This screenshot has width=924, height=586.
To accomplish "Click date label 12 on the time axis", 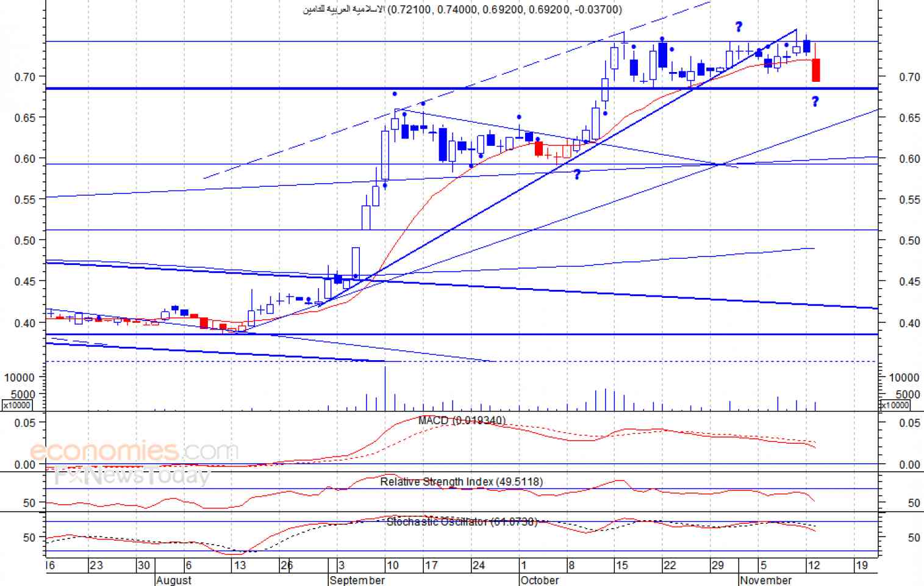I will [814, 565].
